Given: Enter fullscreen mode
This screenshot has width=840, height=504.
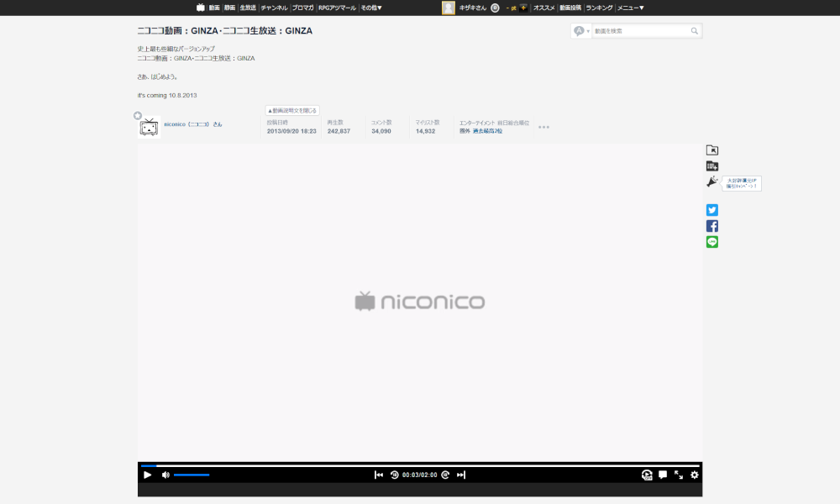Looking at the screenshot, I should (679, 475).
